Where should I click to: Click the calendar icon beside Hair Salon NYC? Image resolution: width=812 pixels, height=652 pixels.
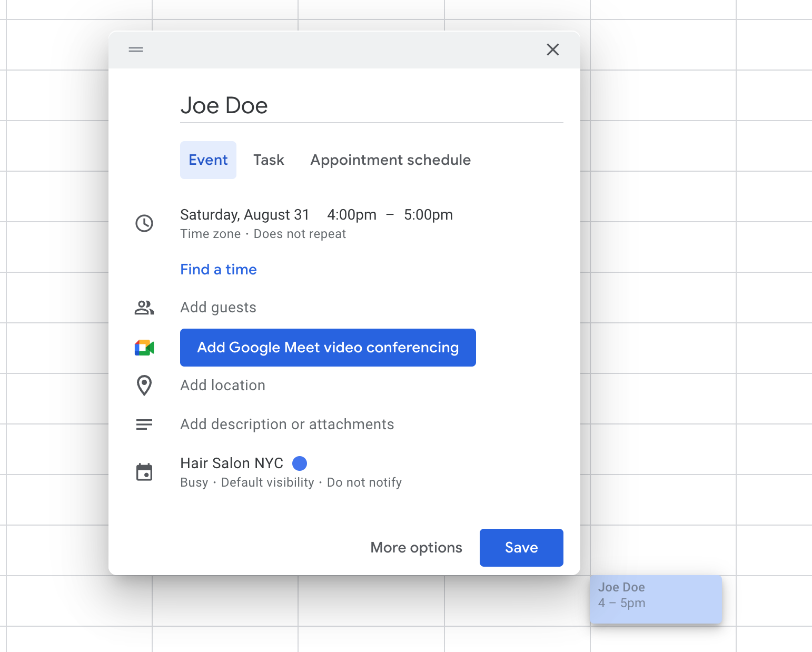(x=144, y=472)
